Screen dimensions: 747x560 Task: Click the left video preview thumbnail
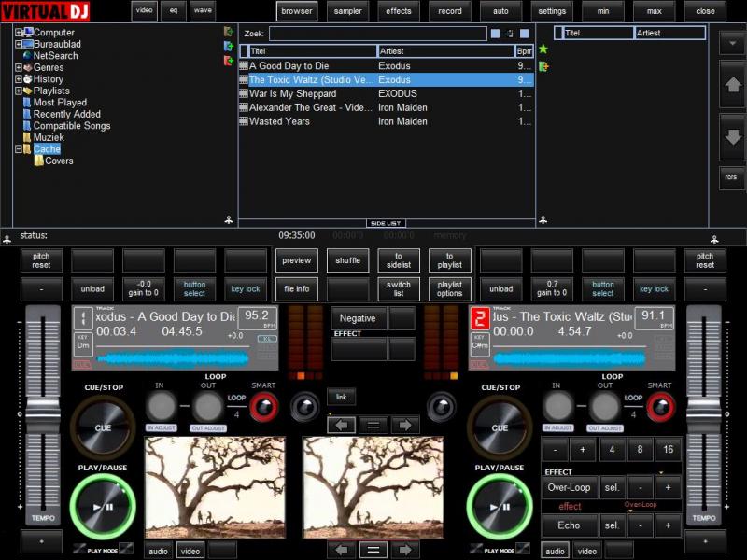[215, 487]
